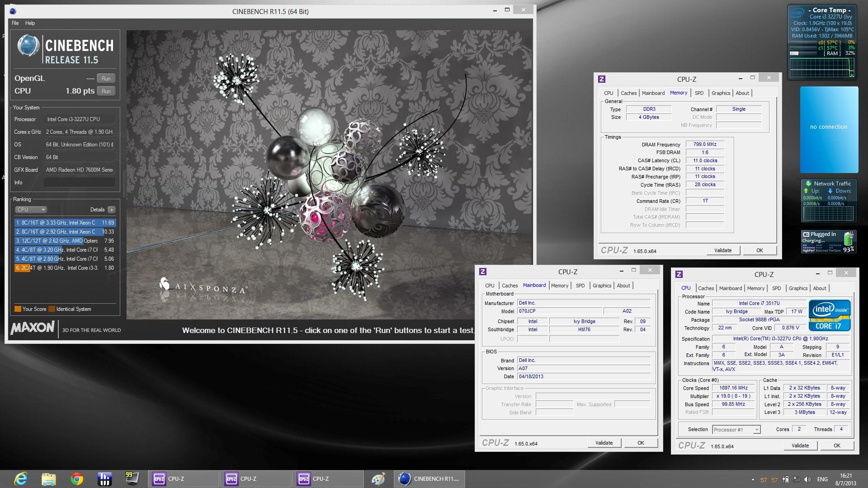
Task: Show hidden tray icons arrow
Action: (753, 479)
